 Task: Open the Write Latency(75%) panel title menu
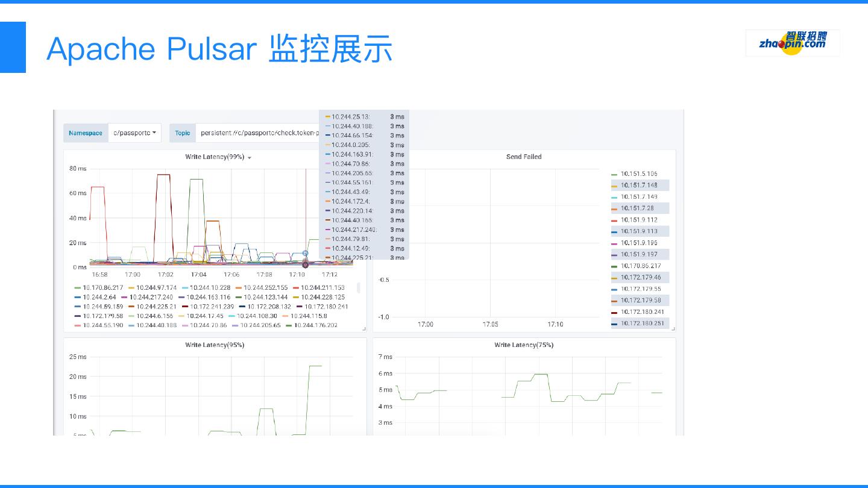524,345
